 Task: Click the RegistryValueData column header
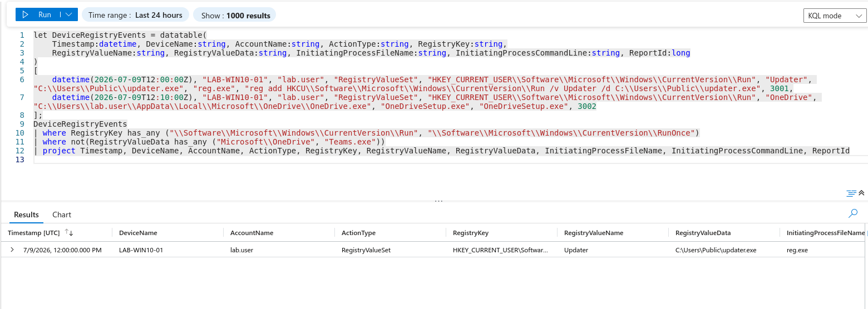tap(703, 233)
